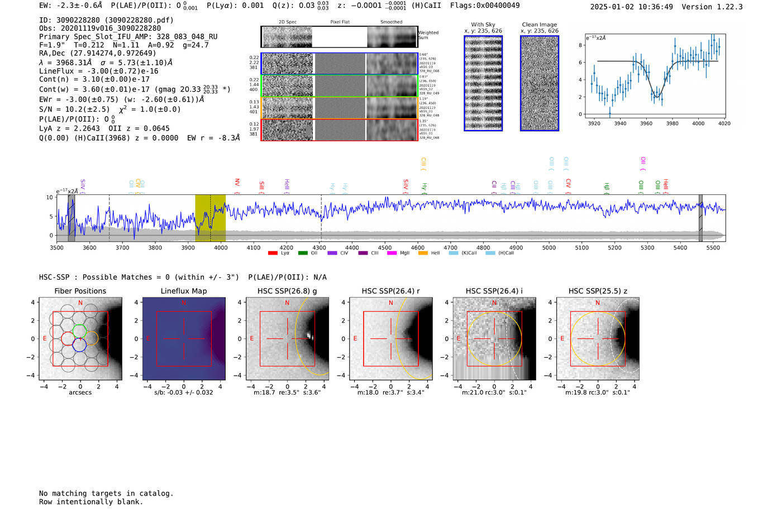Click the header EW: -2.3±0.6Å value

[71, 6]
